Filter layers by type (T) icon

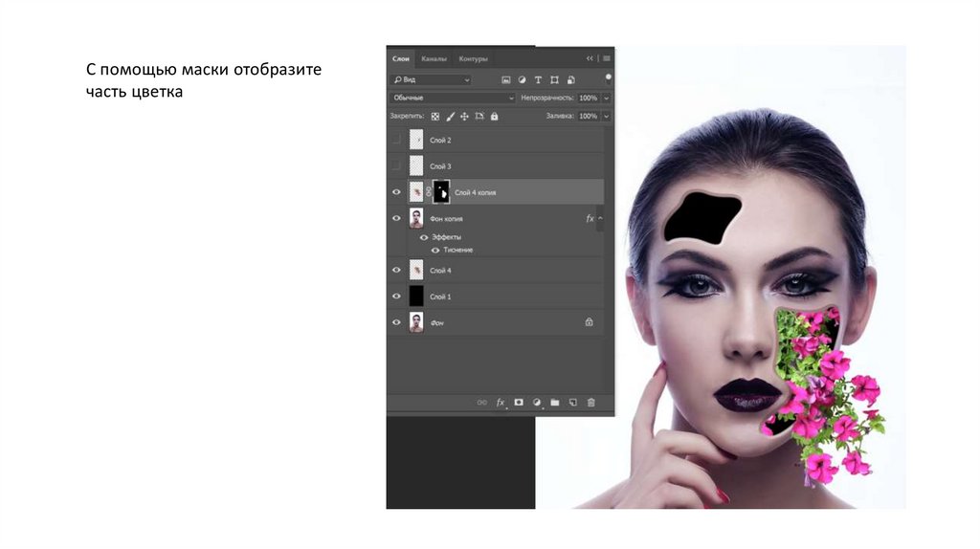coord(538,80)
